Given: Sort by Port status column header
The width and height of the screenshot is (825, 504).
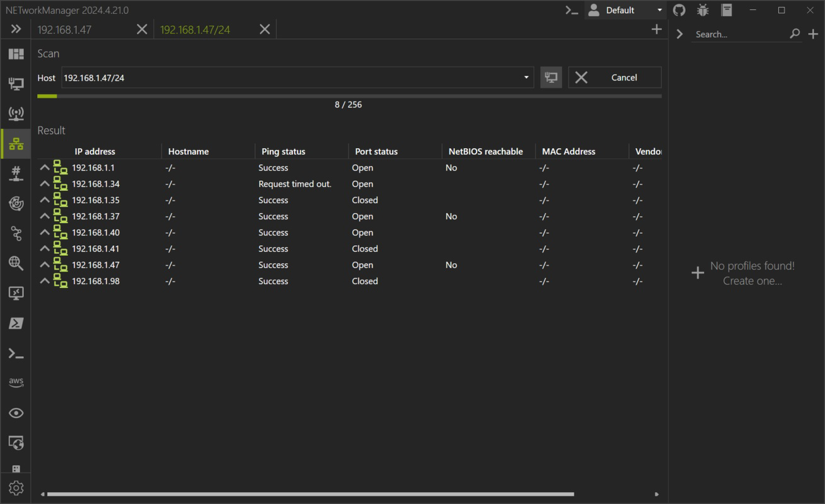Looking at the screenshot, I should tap(376, 151).
